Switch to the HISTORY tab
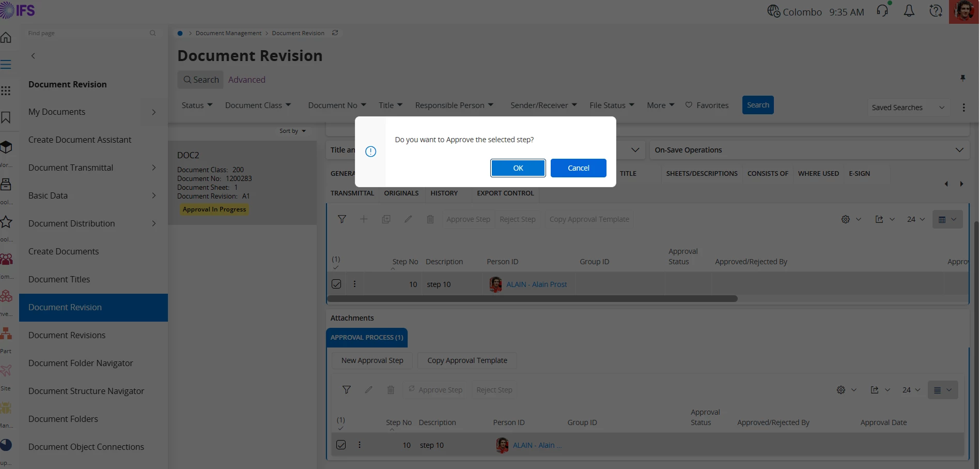980x469 pixels. (444, 193)
